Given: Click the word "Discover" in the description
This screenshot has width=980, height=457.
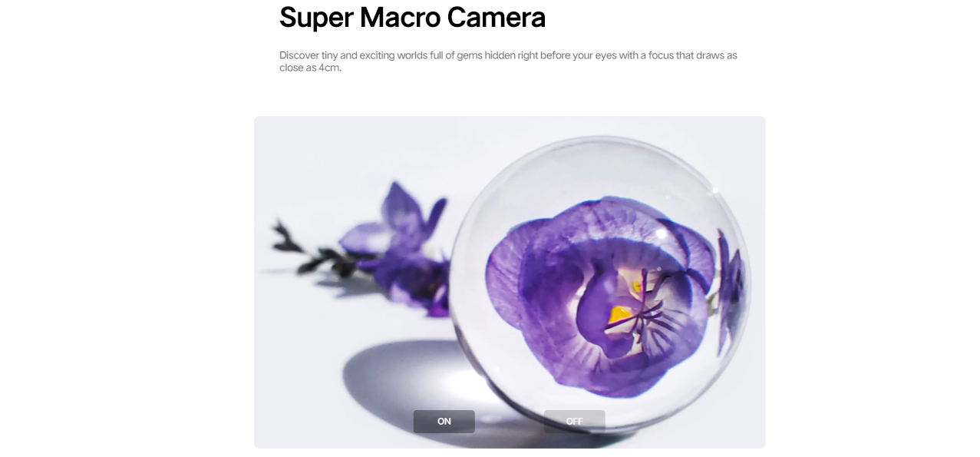Looking at the screenshot, I should tap(299, 55).
